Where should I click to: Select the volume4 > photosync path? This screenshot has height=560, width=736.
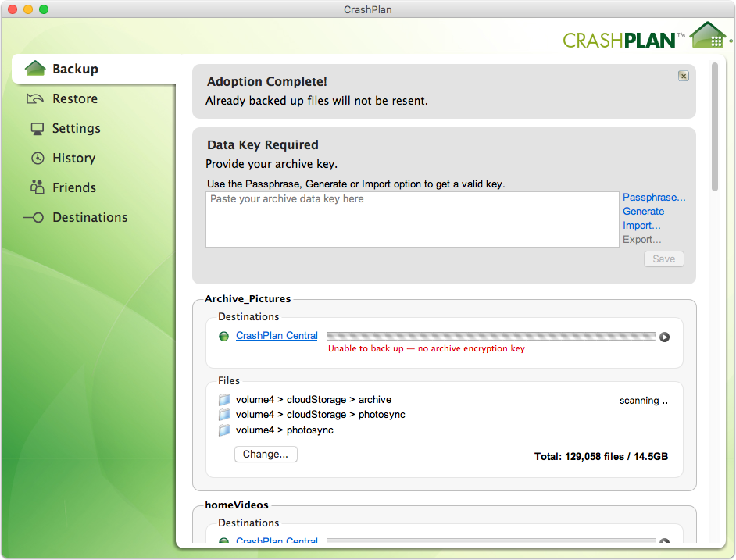point(284,430)
